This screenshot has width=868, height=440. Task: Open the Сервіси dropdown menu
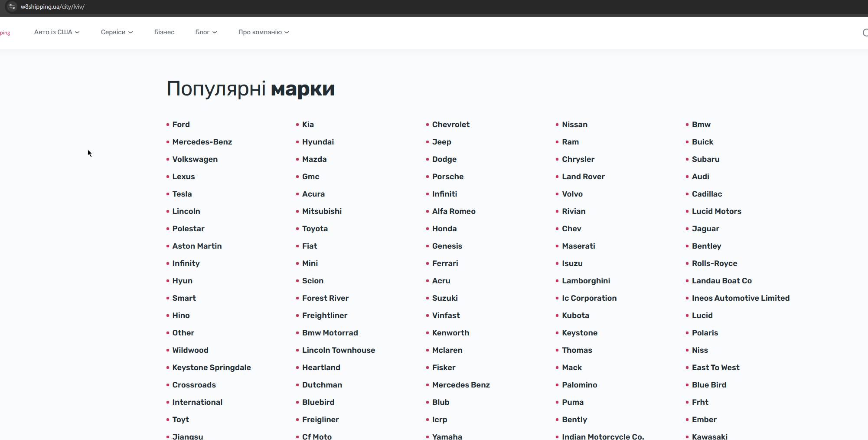tap(117, 32)
